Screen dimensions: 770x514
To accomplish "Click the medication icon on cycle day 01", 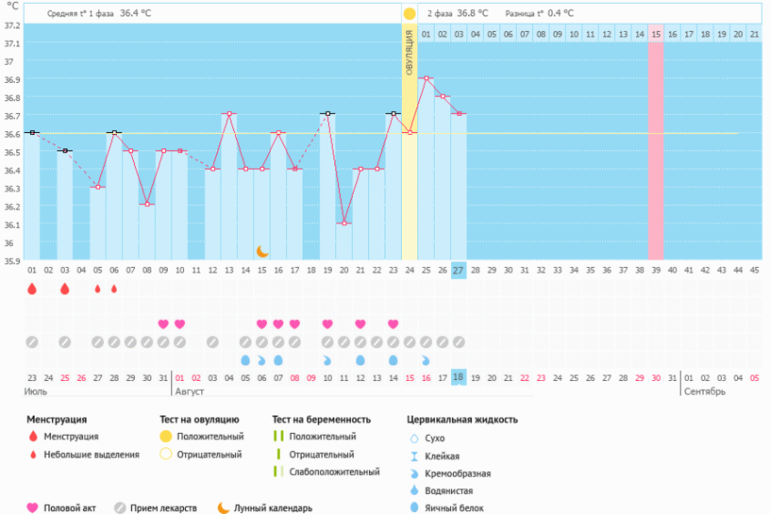I will (x=32, y=342).
